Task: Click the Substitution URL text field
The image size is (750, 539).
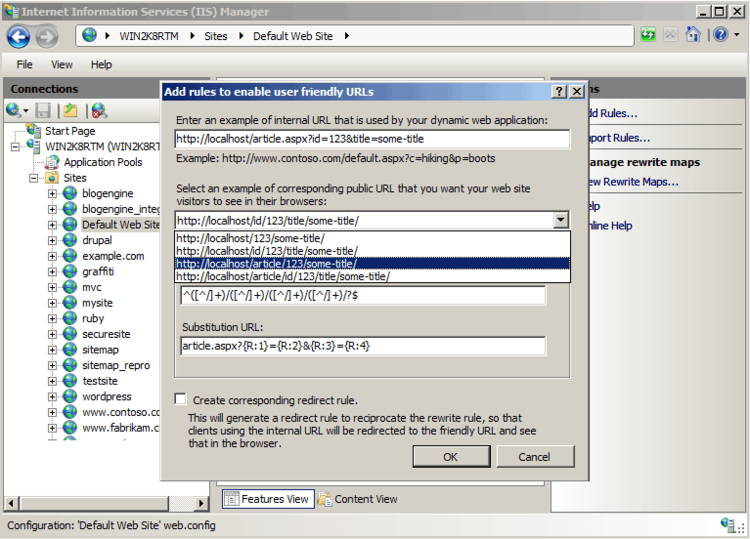Action: tap(362, 346)
